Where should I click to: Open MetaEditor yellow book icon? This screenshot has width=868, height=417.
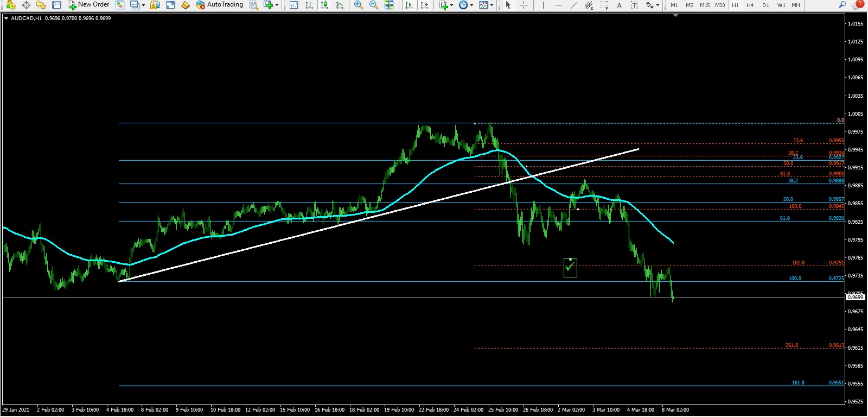[x=186, y=5]
